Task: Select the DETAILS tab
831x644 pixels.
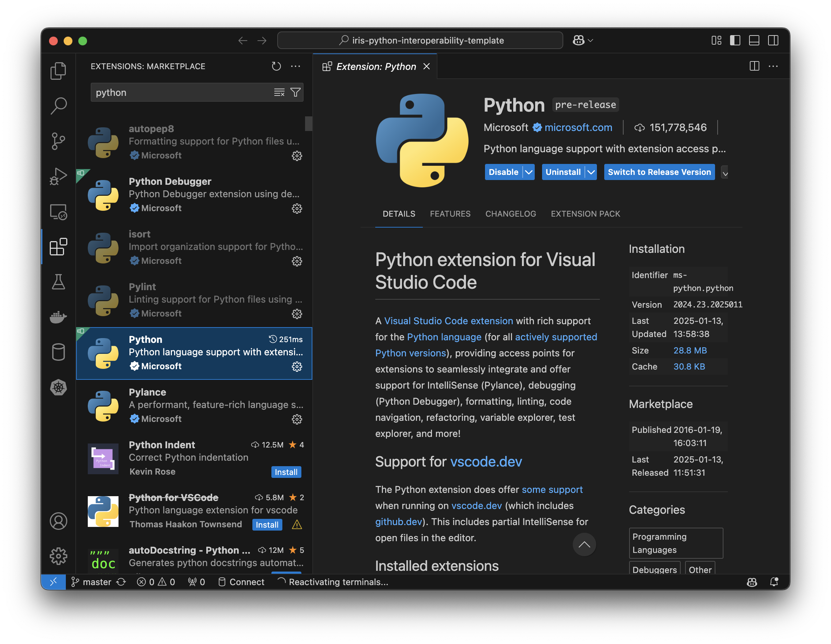Action: click(399, 214)
